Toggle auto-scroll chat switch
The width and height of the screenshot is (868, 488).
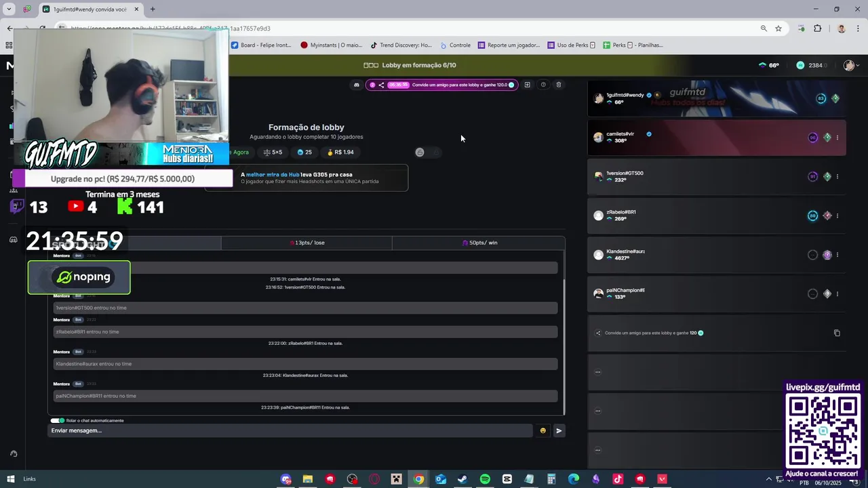click(x=58, y=420)
